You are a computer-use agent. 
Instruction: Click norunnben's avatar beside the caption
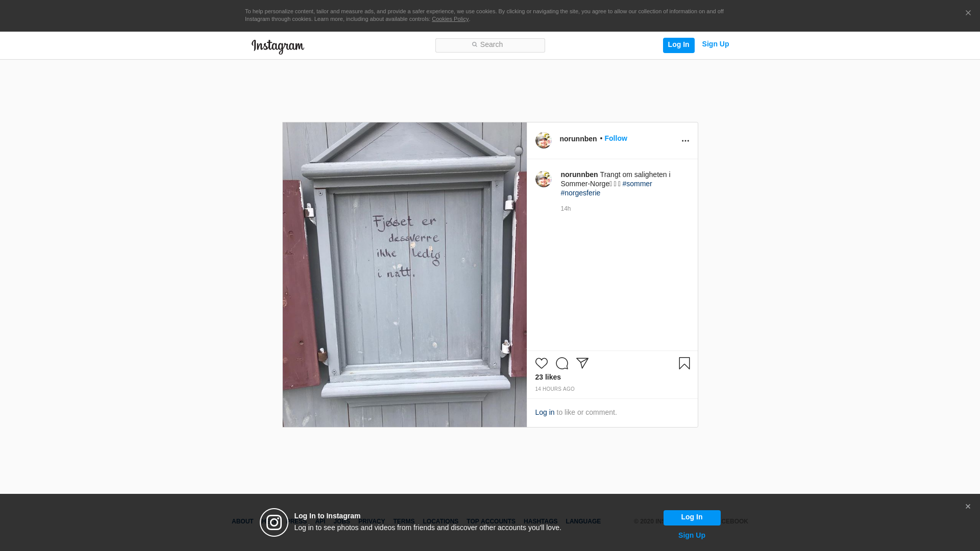543,179
